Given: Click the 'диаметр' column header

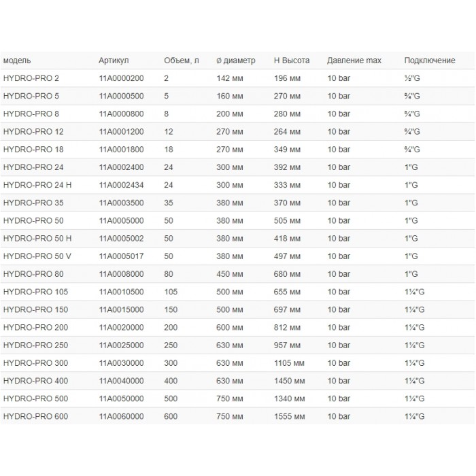Looking at the screenshot, I should coord(236,61).
